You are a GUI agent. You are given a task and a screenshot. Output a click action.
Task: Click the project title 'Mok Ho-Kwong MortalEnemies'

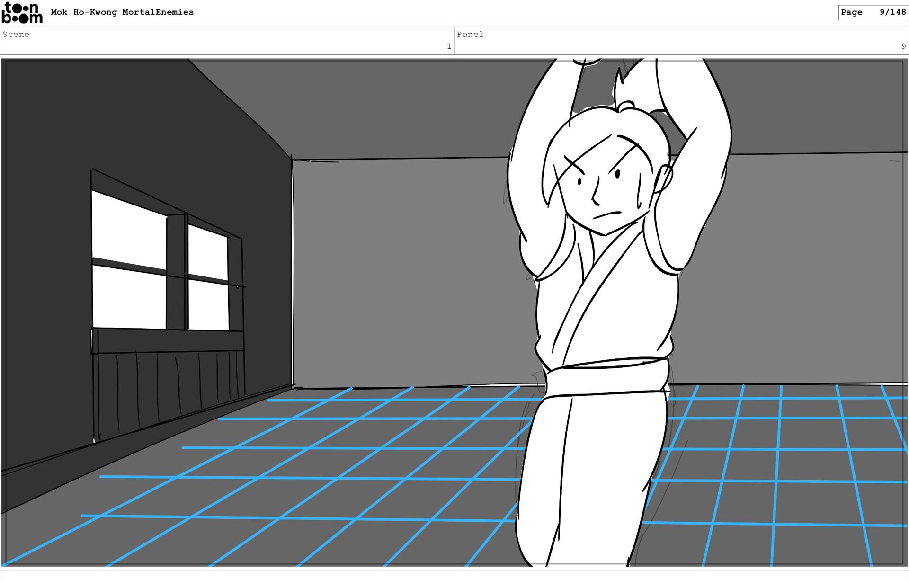(122, 12)
